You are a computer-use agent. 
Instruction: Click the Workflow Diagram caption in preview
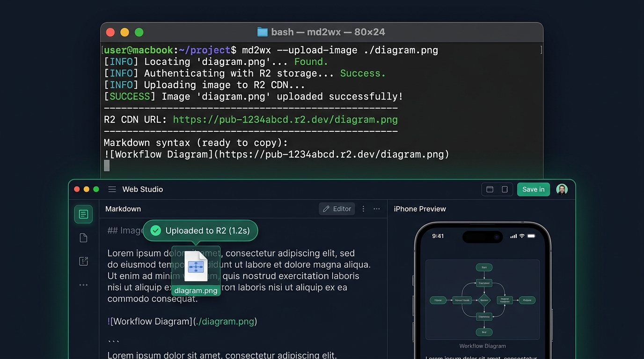click(483, 346)
